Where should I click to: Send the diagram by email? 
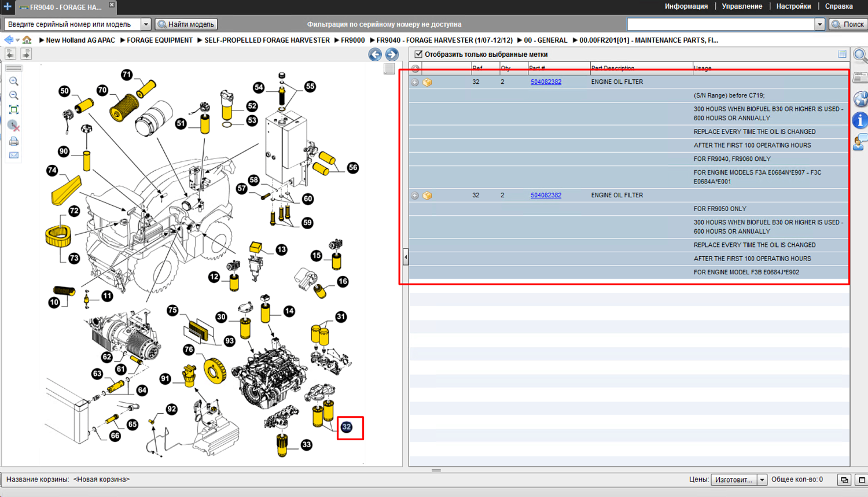click(14, 155)
